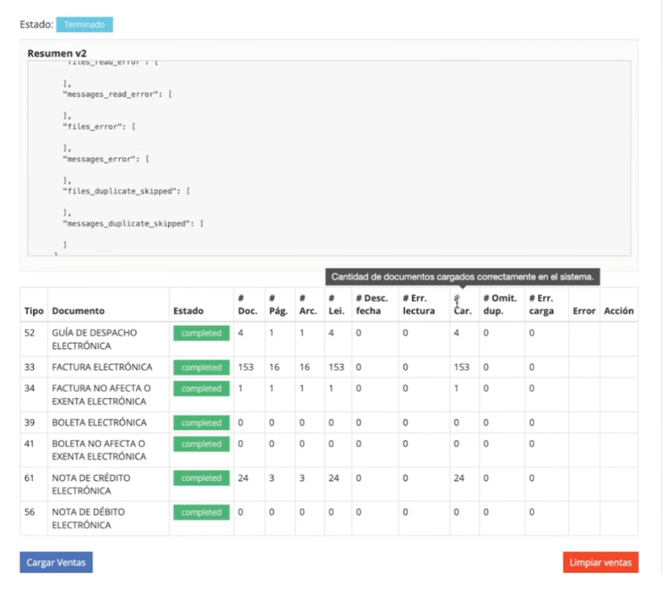Select the FACTURA NO AFECTA O EXENTA row name

click(101, 395)
